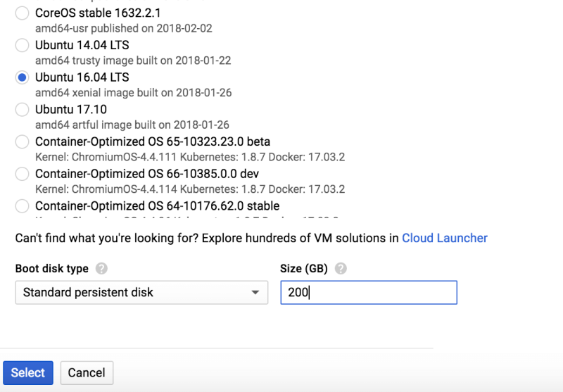Viewport: 563px width, 392px height.
Task: Click 'amd64 xenial image built on 2018-01-26' text
Action: click(133, 93)
